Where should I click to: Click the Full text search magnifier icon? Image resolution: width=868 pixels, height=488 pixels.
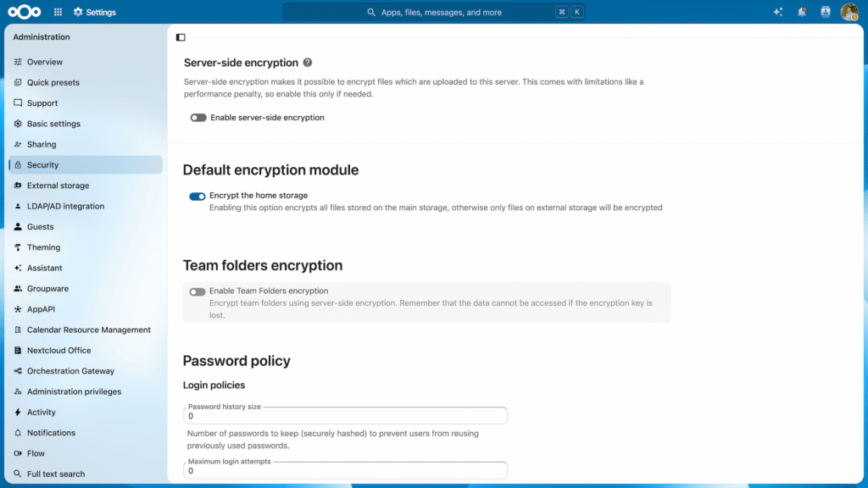[x=18, y=474]
